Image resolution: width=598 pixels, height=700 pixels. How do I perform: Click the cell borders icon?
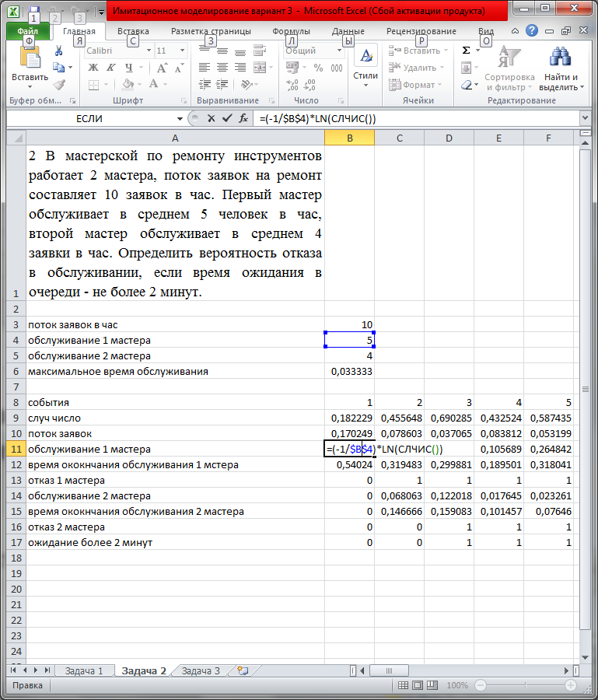pyautogui.click(x=93, y=84)
